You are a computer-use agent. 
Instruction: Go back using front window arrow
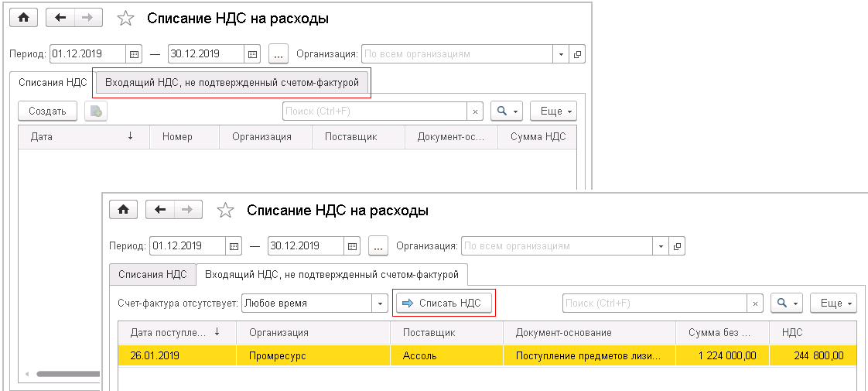coord(160,209)
